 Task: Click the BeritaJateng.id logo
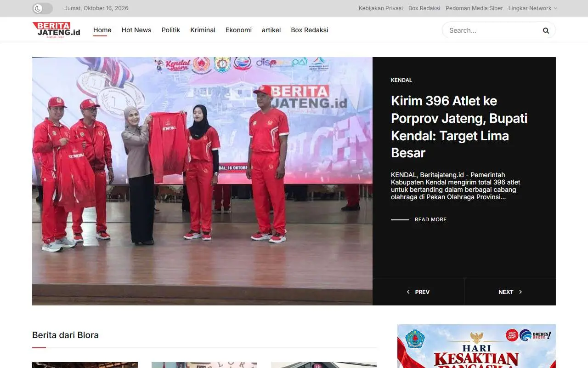point(57,30)
